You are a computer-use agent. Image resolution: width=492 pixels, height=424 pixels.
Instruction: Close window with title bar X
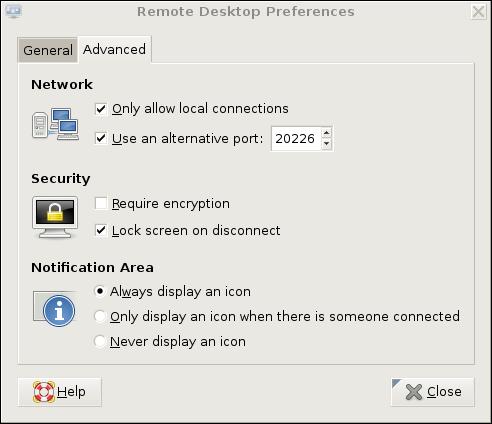[478, 12]
